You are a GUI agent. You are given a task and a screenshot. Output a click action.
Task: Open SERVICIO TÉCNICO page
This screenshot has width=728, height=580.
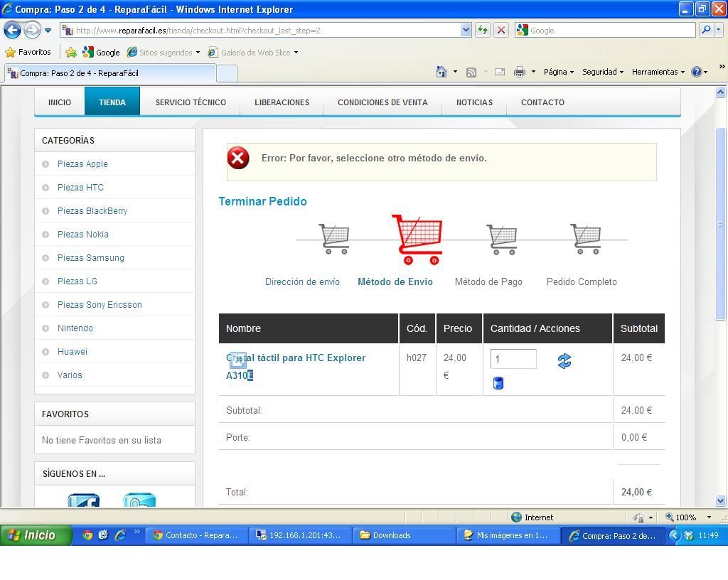191,102
